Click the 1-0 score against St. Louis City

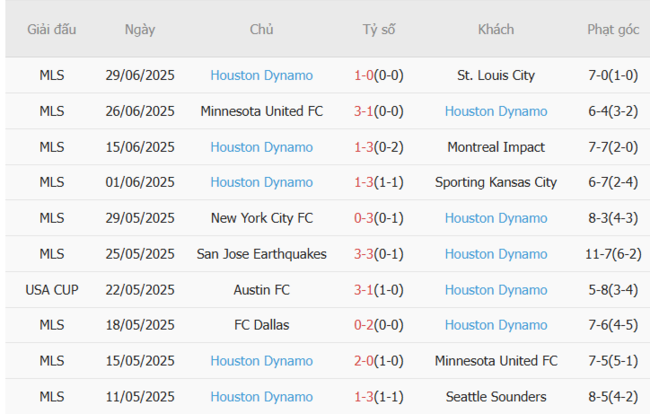(x=379, y=75)
